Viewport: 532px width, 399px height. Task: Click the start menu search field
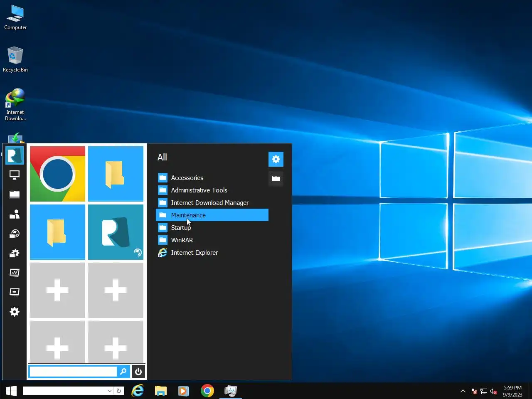(x=73, y=372)
